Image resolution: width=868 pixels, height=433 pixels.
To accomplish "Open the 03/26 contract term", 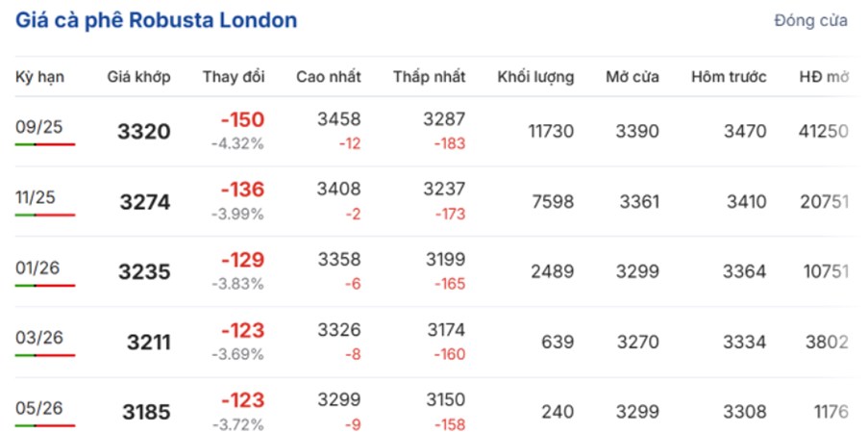I will click(x=38, y=338).
